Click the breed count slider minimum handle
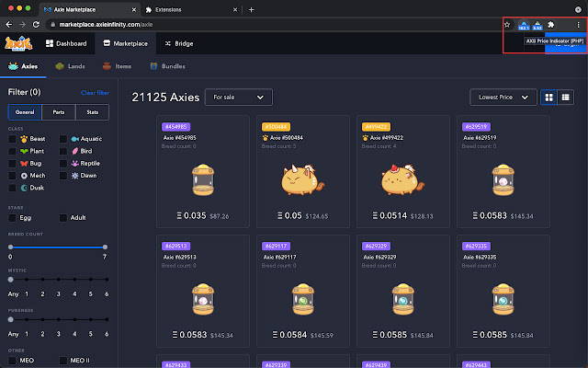The width and height of the screenshot is (588, 368). [x=10, y=247]
